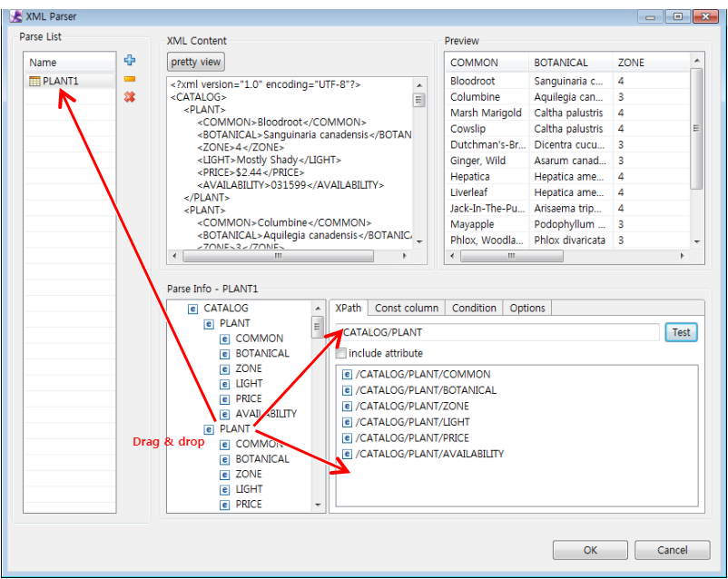
Task: Click the Name column header in Parse List
Action: [70, 63]
